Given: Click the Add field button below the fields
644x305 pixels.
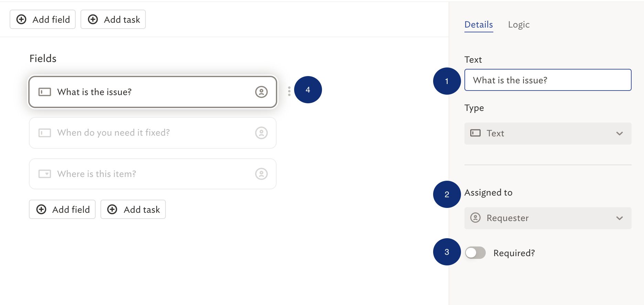Looking at the screenshot, I should 62,209.
